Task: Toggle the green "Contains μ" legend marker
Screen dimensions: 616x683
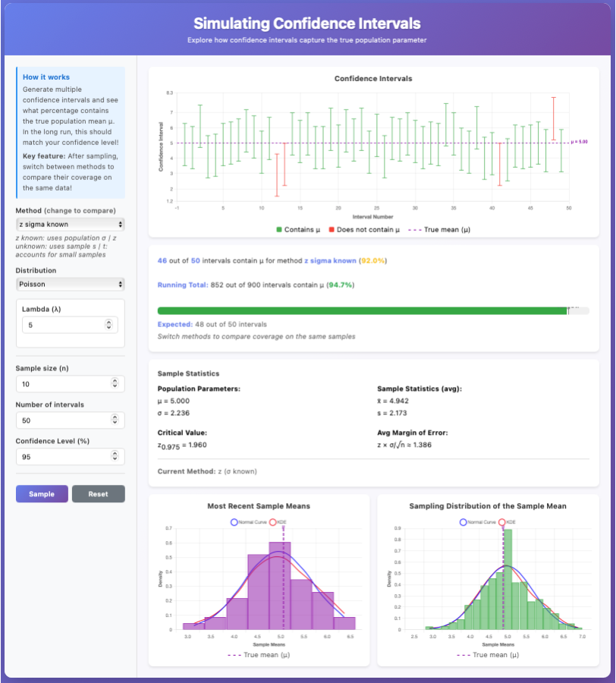Action: point(279,228)
